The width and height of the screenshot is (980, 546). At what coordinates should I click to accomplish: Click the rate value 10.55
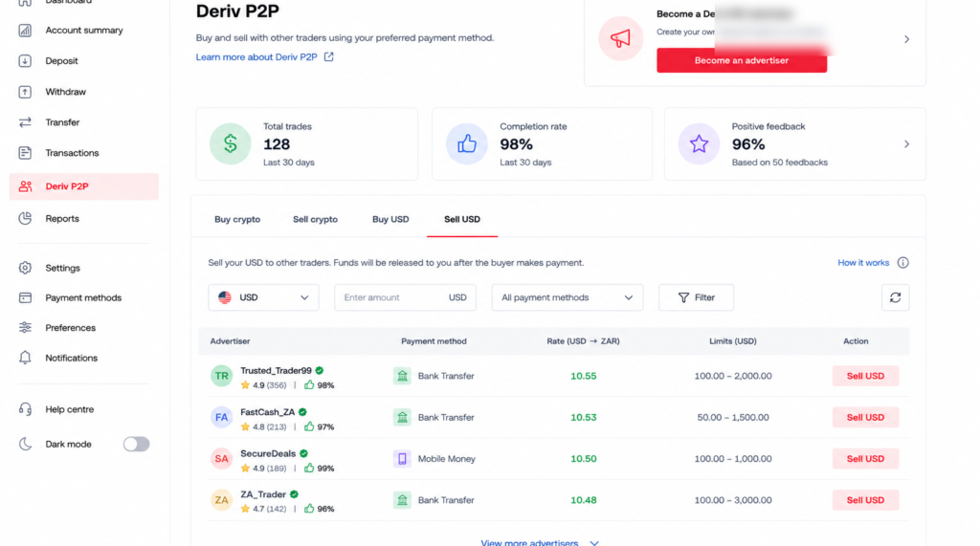pos(583,376)
